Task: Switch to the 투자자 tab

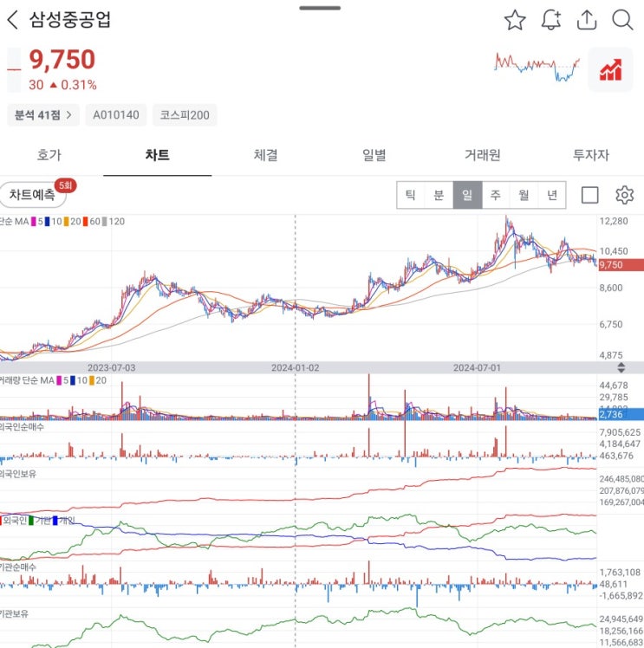Action: coord(590,155)
